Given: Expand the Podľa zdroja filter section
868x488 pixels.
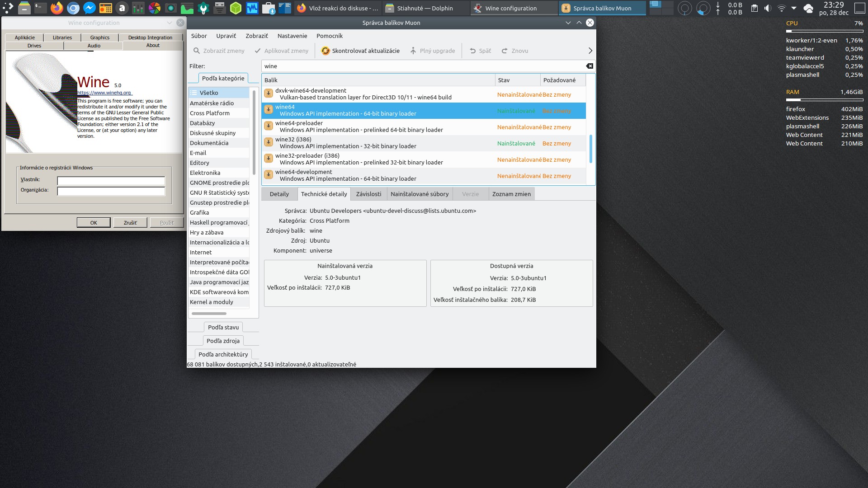Looking at the screenshot, I should click(x=223, y=341).
